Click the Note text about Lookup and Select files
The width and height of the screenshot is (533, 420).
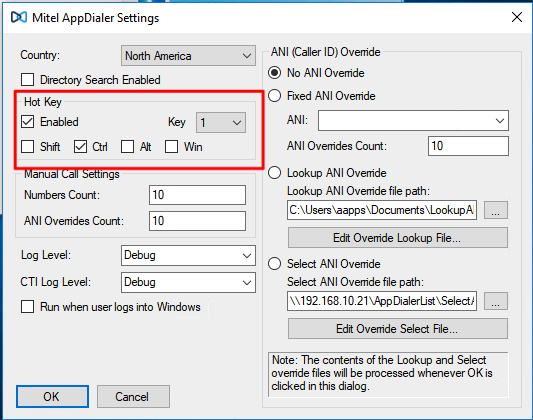tap(382, 373)
